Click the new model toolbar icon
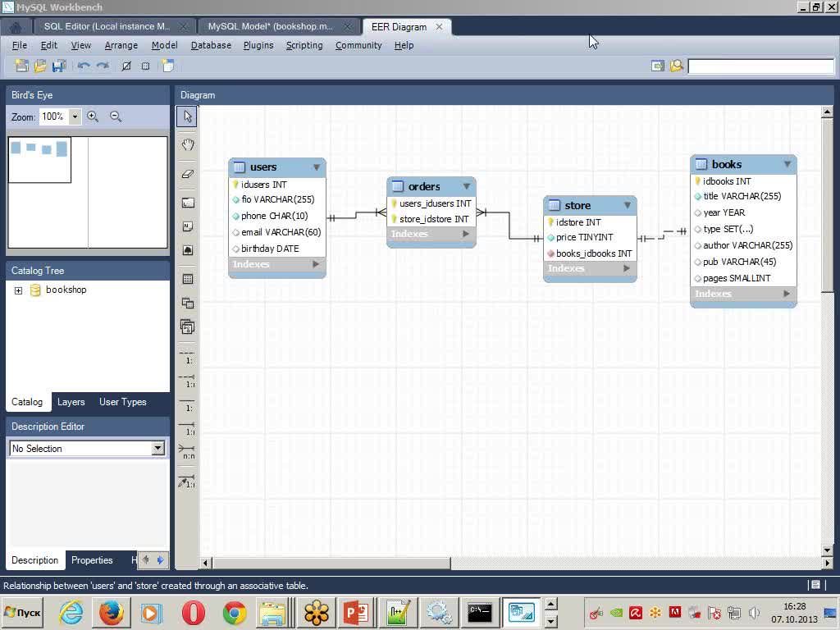The height and width of the screenshot is (630, 840). pyautogui.click(x=21, y=66)
